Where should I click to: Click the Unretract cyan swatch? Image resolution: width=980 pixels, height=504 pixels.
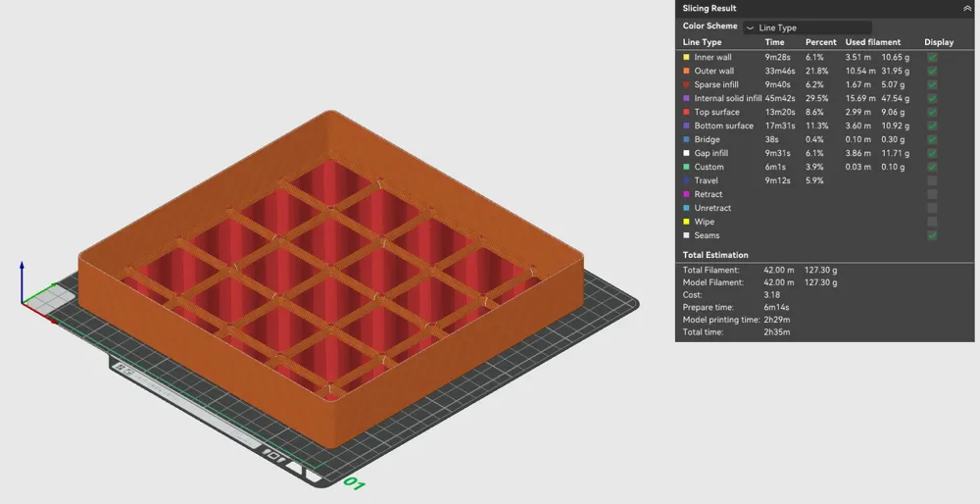click(686, 208)
